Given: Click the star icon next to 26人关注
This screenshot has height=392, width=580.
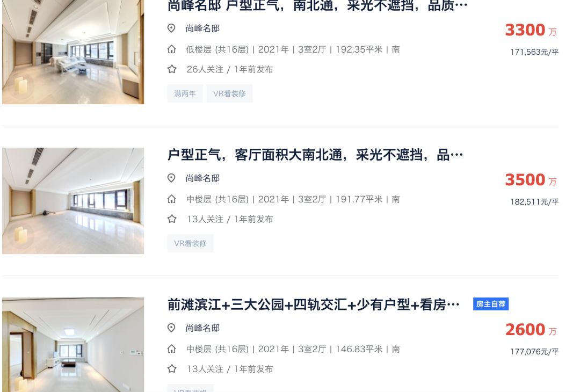Looking at the screenshot, I should coord(172,69).
